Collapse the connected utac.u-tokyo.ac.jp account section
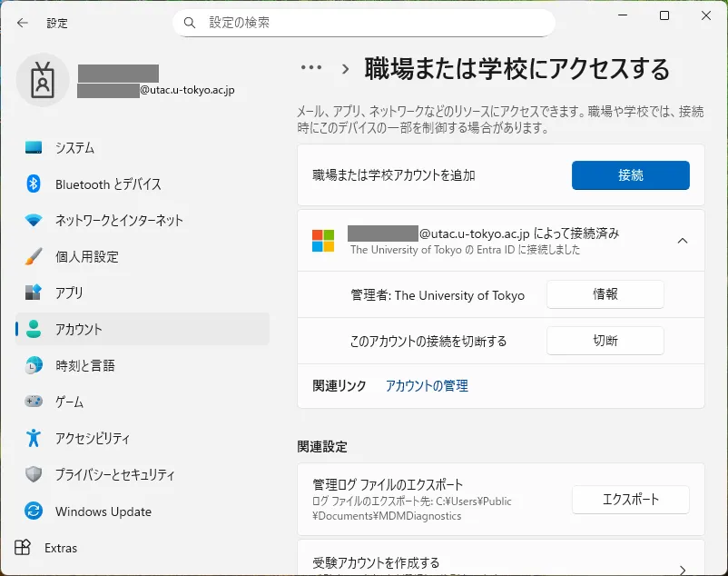 pyautogui.click(x=683, y=241)
